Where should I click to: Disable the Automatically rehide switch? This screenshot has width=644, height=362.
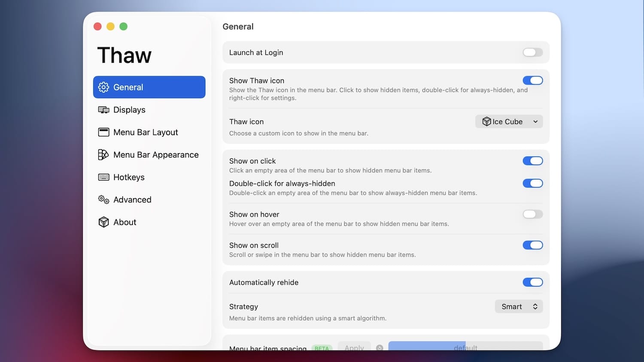533,282
